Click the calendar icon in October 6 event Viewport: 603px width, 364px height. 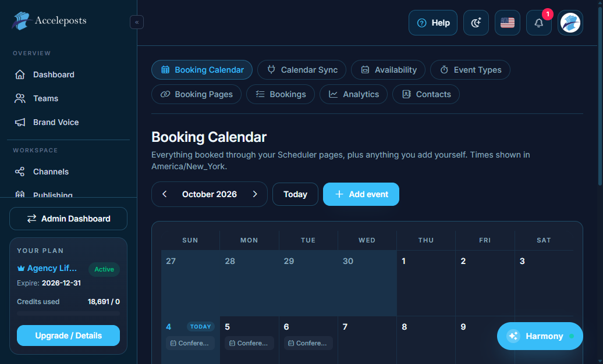291,343
